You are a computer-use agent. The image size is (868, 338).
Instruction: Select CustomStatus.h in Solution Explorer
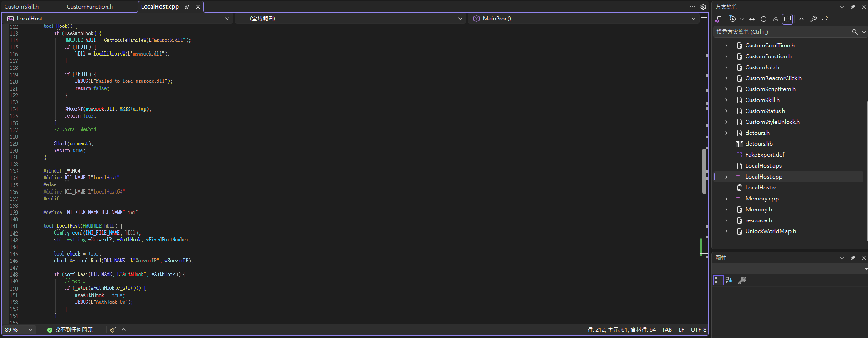[765, 111]
